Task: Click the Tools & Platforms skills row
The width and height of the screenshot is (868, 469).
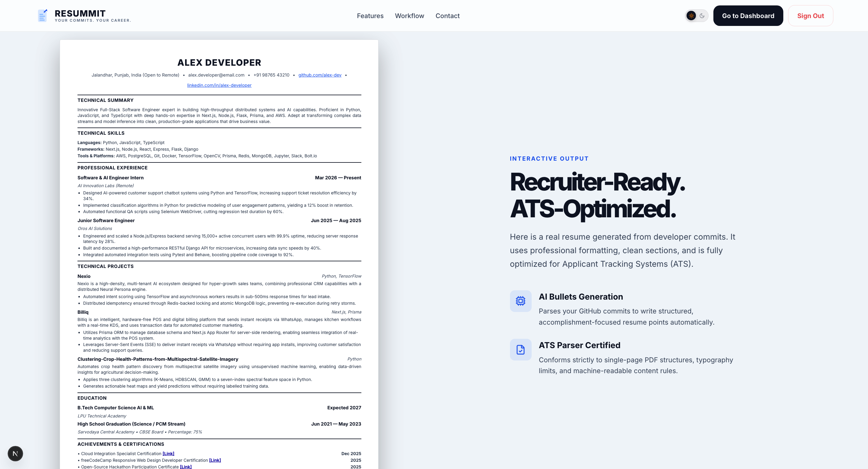Action: (x=197, y=156)
